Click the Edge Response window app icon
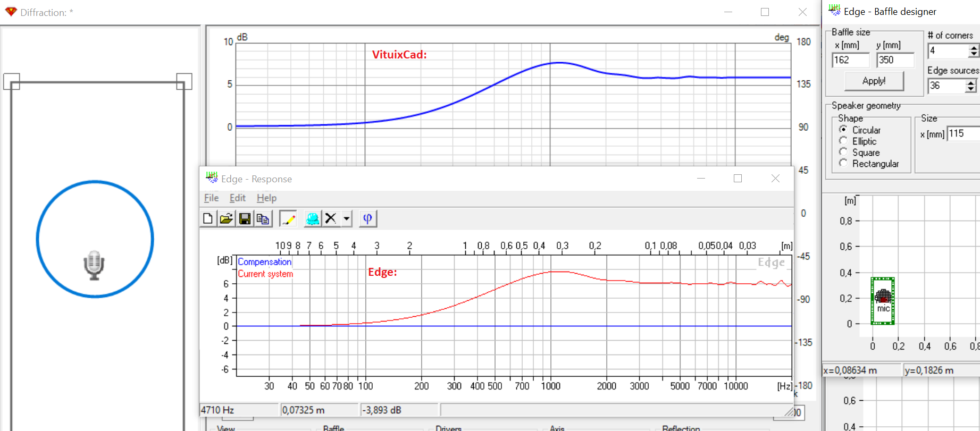This screenshot has height=431, width=980. coord(212,178)
